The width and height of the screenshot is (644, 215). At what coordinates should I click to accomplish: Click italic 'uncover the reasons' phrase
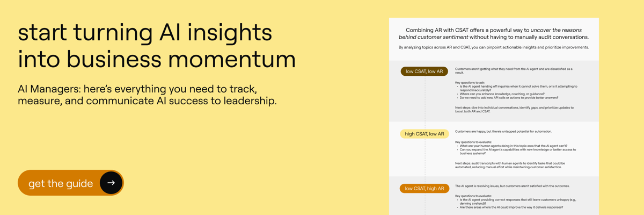pos(556,30)
